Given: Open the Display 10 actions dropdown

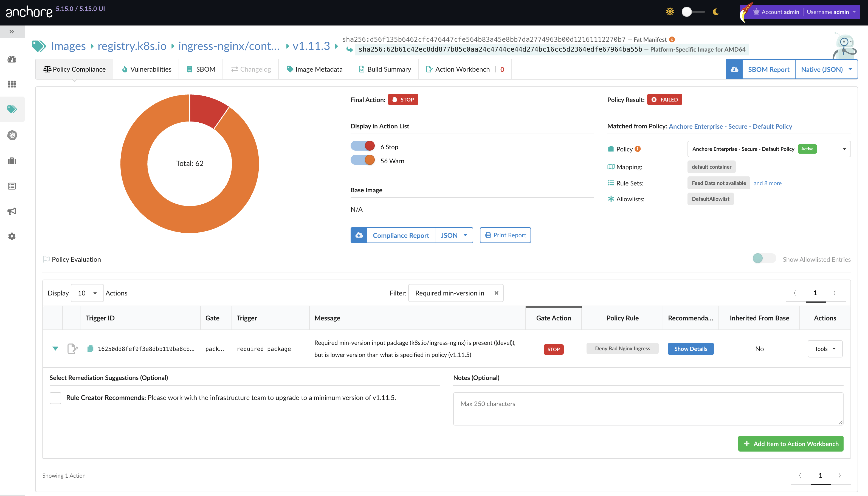Looking at the screenshot, I should pyautogui.click(x=87, y=293).
